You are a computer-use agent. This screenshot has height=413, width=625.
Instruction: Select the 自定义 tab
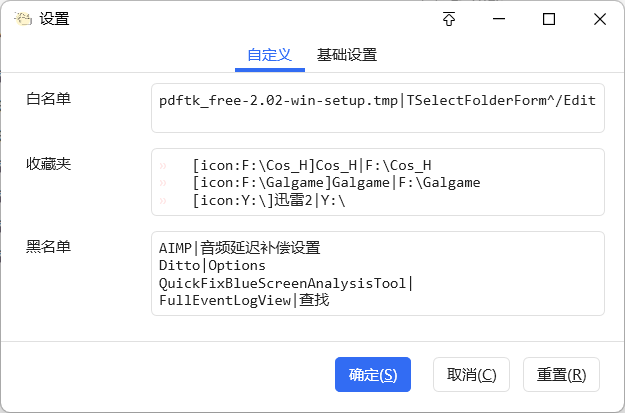click(x=270, y=55)
